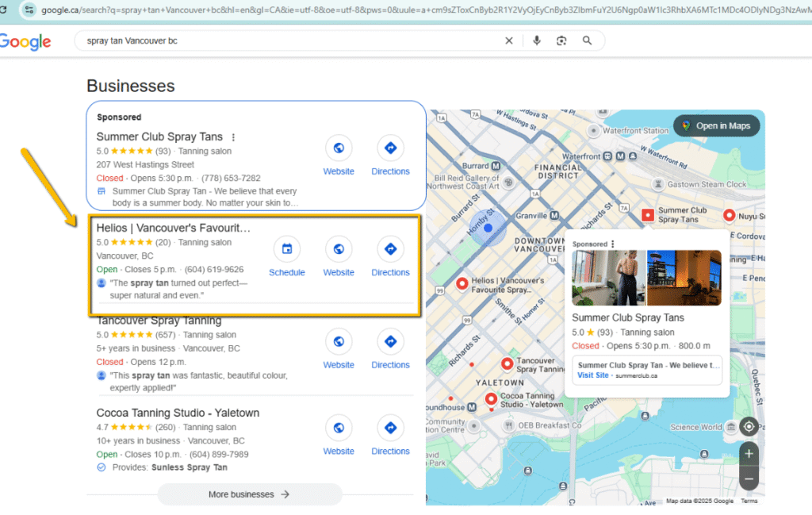Screen dimensions: 812x515
Task: Get directions to Summer Club Spray Tans
Action: pos(390,148)
